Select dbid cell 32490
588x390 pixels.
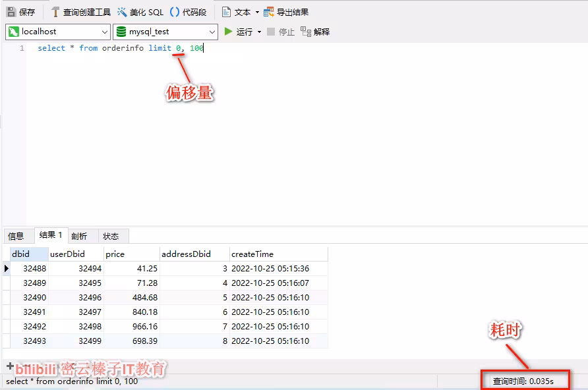tap(29, 298)
